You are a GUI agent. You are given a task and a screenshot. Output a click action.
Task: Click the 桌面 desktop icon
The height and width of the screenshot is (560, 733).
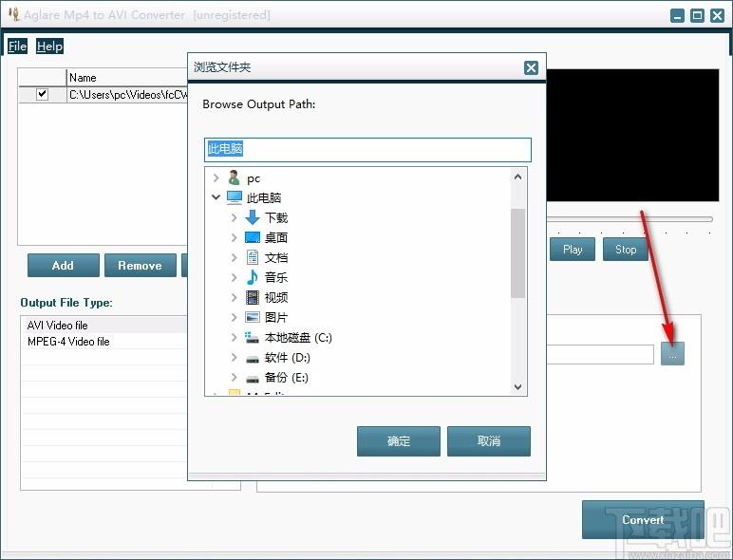[253, 237]
